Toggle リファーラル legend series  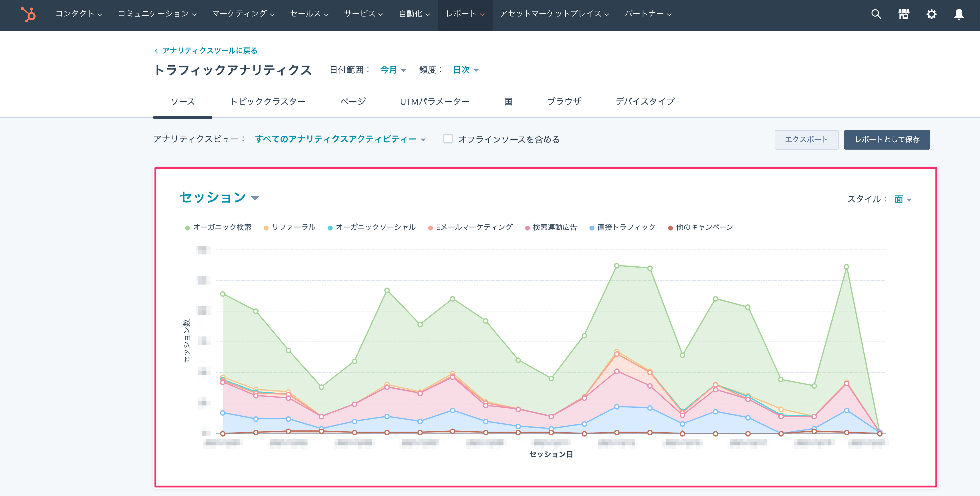click(x=290, y=227)
